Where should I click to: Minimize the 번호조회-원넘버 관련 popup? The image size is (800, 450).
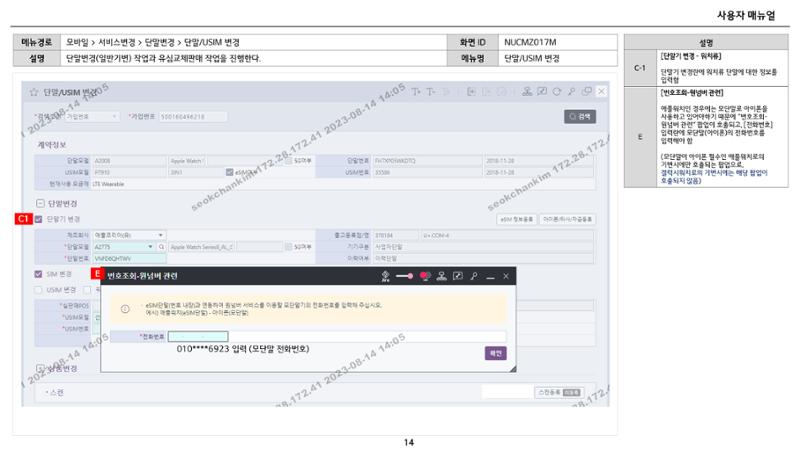[x=490, y=277]
